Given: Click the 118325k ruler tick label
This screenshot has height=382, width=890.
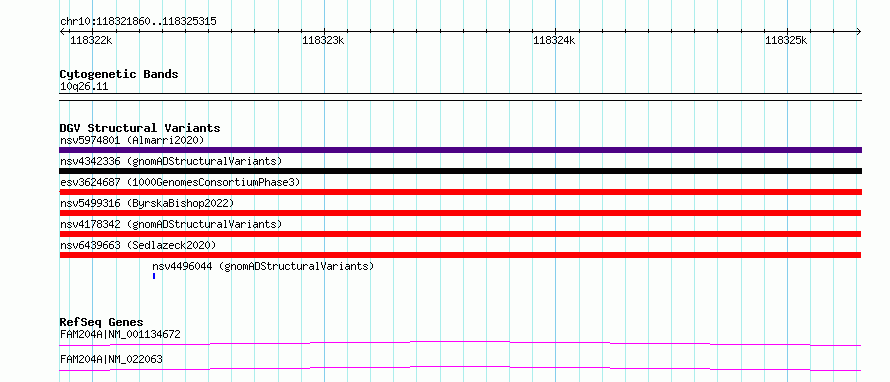Looking at the screenshot, I should pyautogui.click(x=786, y=40).
